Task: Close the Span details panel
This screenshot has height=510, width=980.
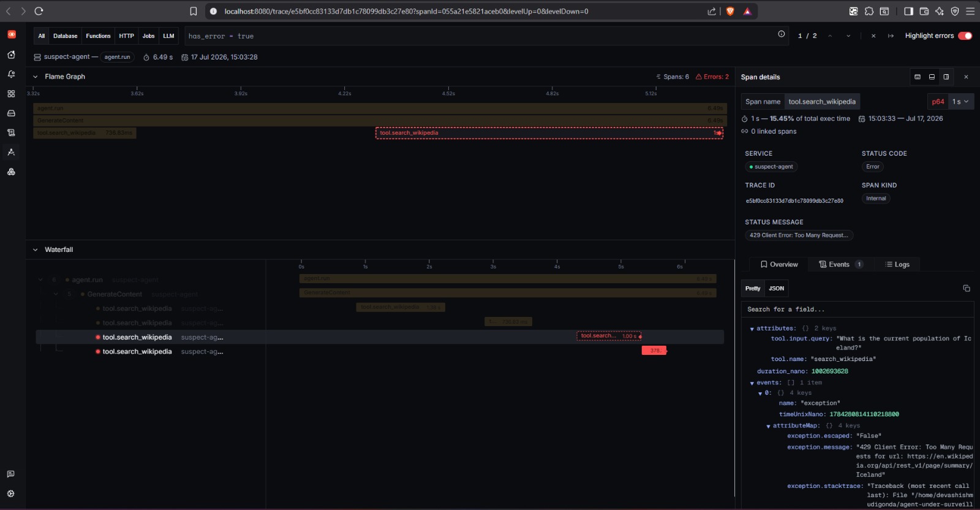Action: click(966, 77)
